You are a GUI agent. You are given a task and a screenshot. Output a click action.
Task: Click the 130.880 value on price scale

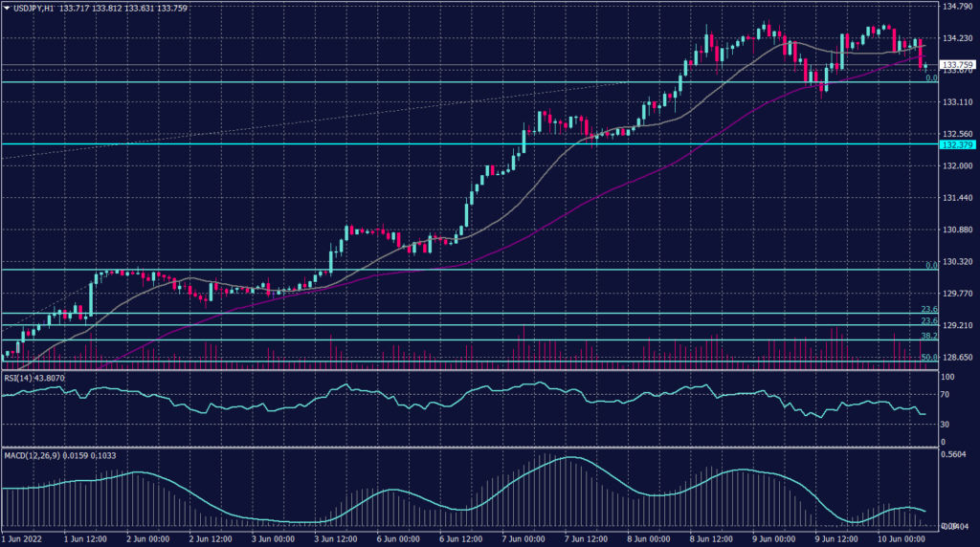956,230
